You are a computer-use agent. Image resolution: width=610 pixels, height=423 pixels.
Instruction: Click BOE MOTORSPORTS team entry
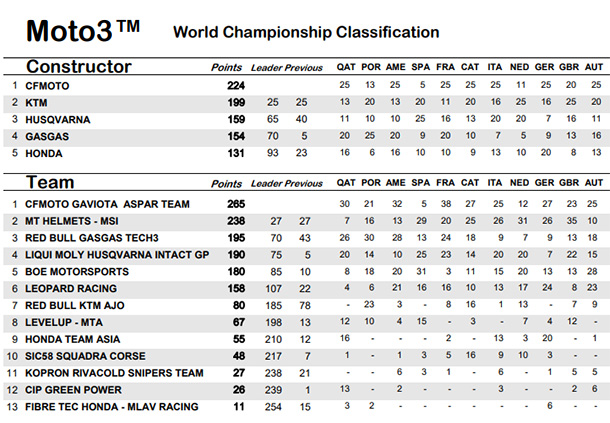pos(77,272)
